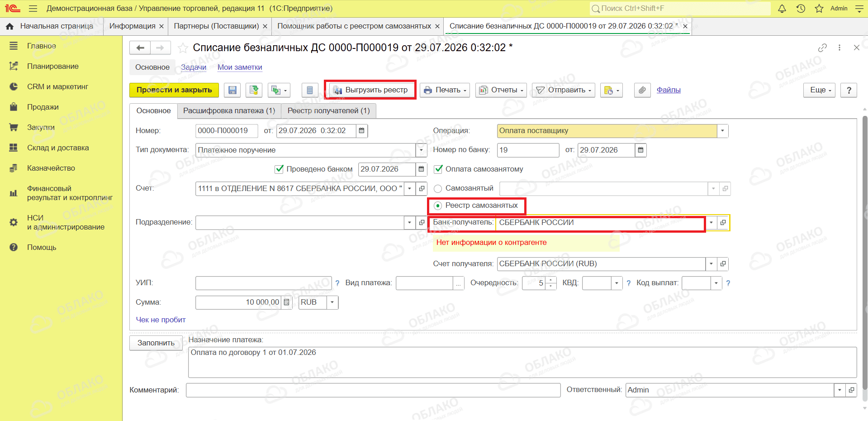Open notifications bell icon
This screenshot has height=421, width=868.
[x=782, y=9]
